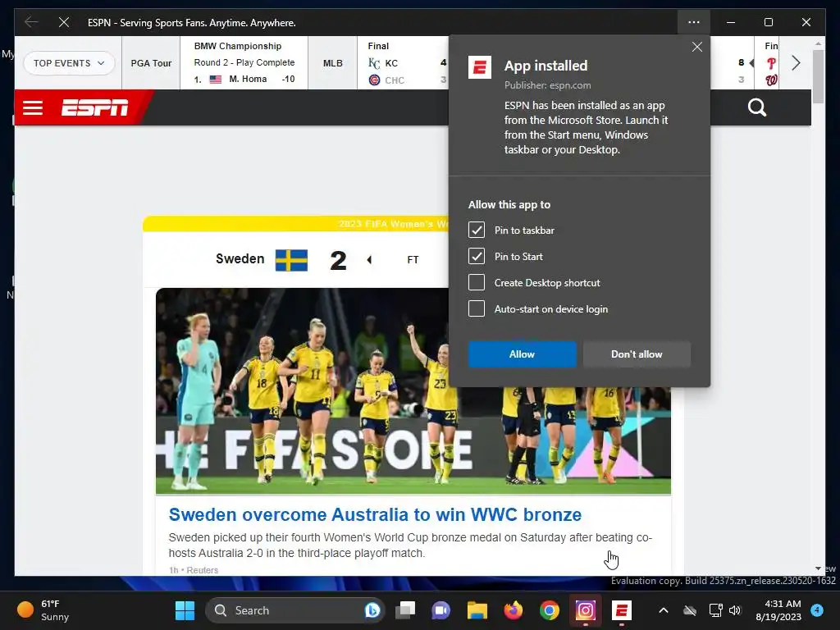Open ESPN site search magnifier
This screenshot has height=630, width=840.
click(x=757, y=107)
